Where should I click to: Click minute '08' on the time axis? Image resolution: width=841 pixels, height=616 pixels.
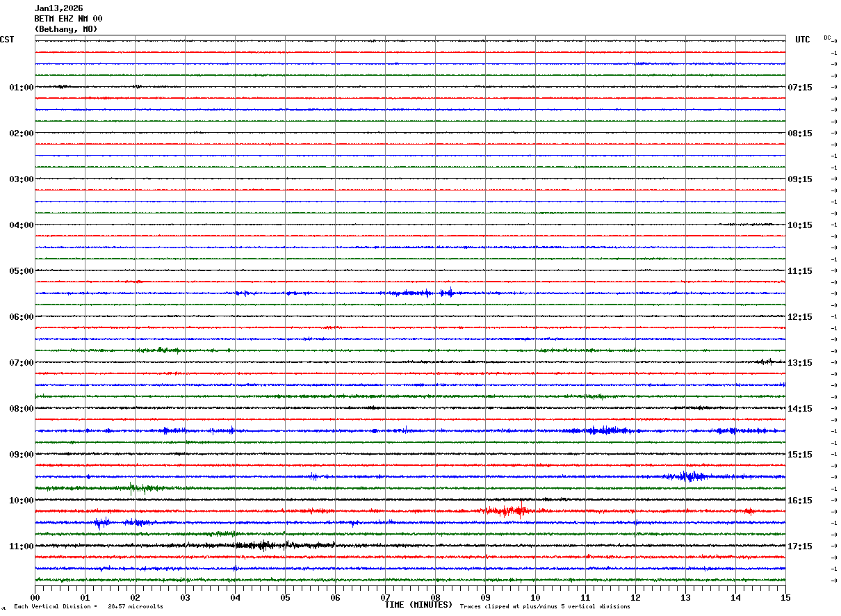pyautogui.click(x=436, y=597)
